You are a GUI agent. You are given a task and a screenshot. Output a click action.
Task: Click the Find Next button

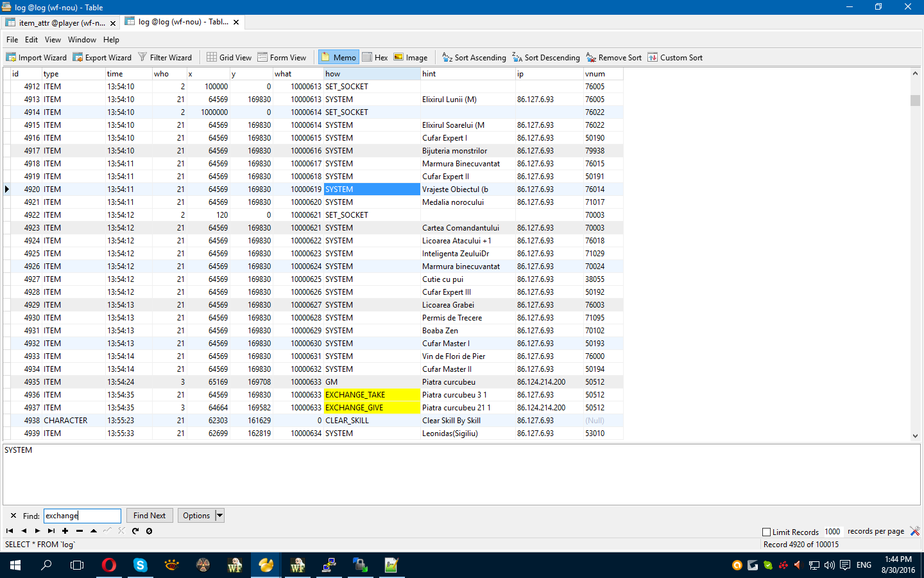150,515
